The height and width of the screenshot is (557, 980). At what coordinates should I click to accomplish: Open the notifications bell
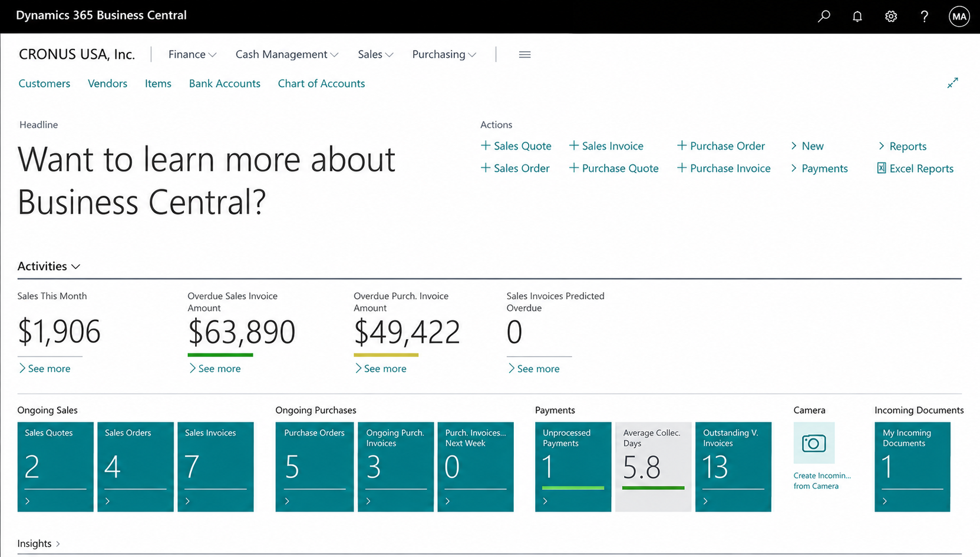pos(857,16)
